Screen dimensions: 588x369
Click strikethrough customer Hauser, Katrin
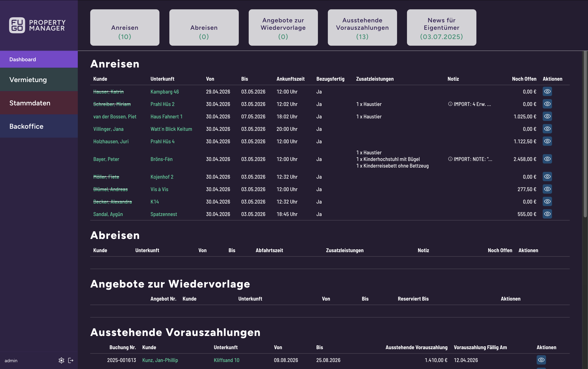108,92
